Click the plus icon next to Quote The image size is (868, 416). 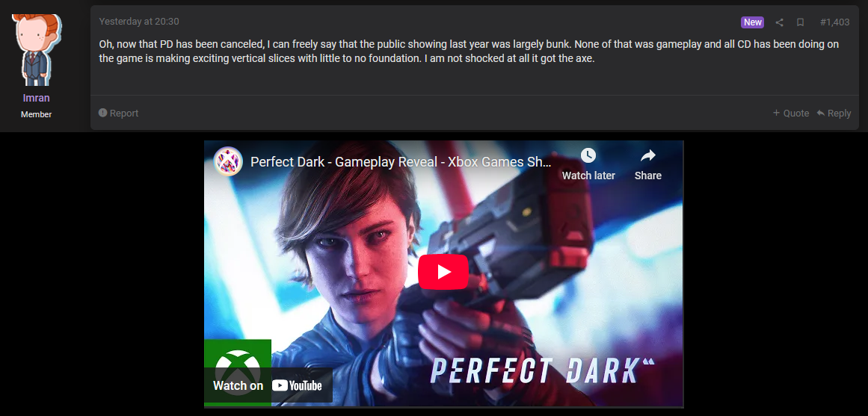pos(776,113)
